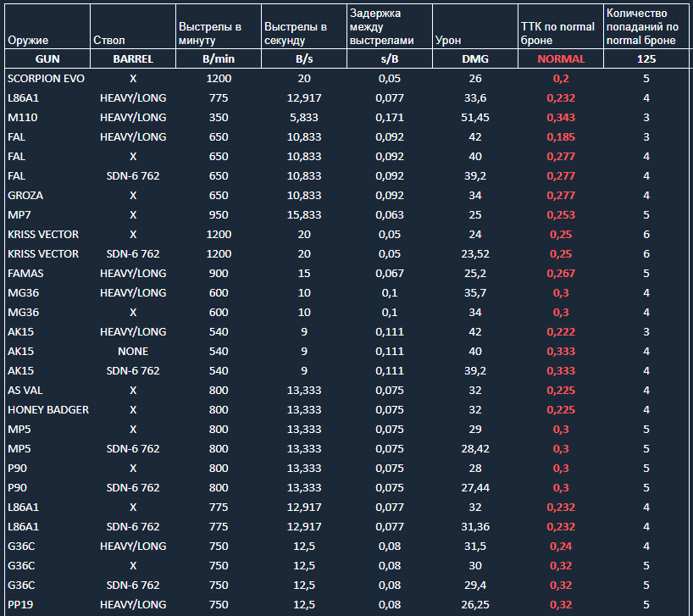Click L86A1 damage value 33,6
The height and width of the screenshot is (616, 693).
pos(475,98)
